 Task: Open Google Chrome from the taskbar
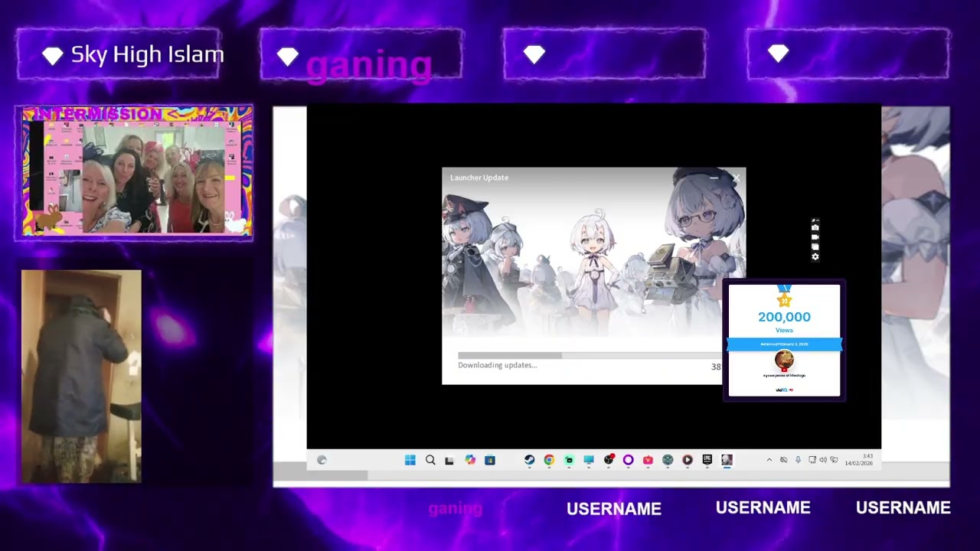click(x=549, y=460)
